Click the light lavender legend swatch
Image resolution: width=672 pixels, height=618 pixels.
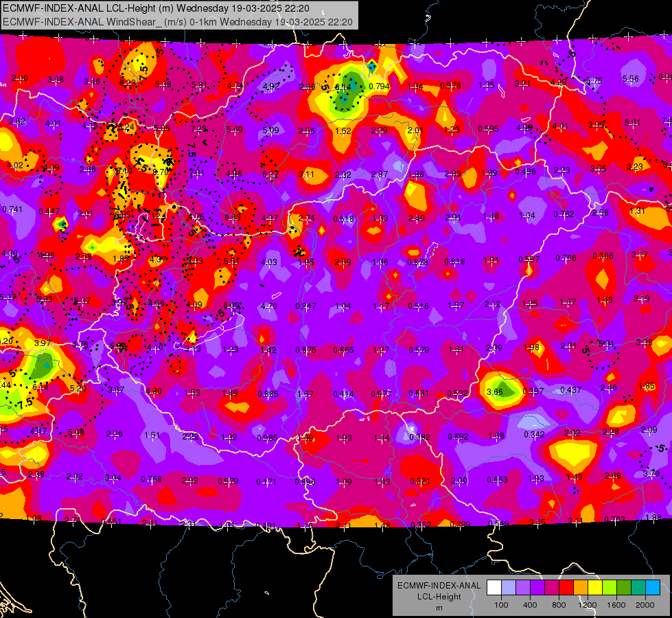(x=509, y=588)
